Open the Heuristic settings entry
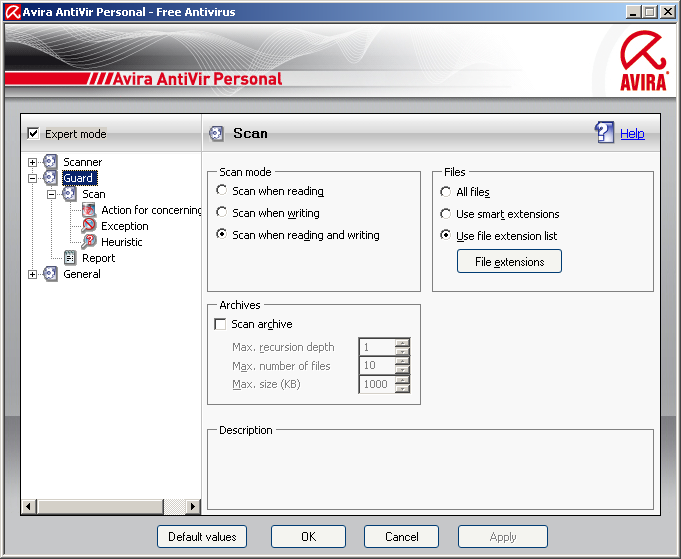 (x=122, y=242)
